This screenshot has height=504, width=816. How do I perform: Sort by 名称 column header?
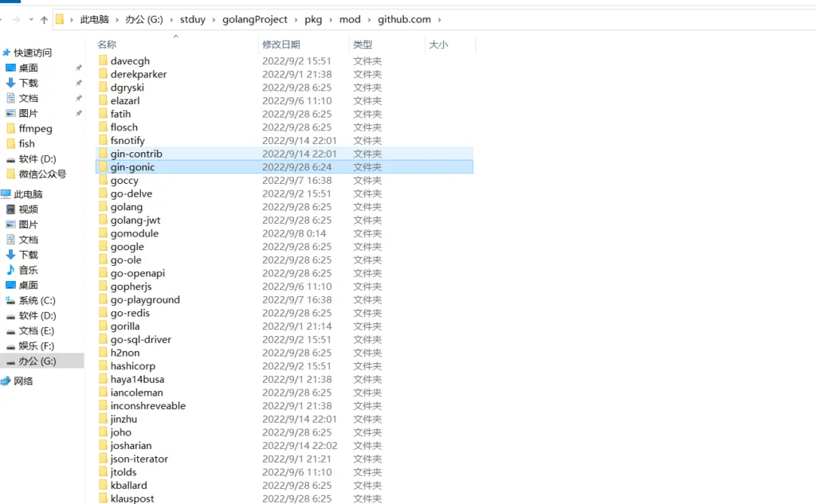point(107,45)
